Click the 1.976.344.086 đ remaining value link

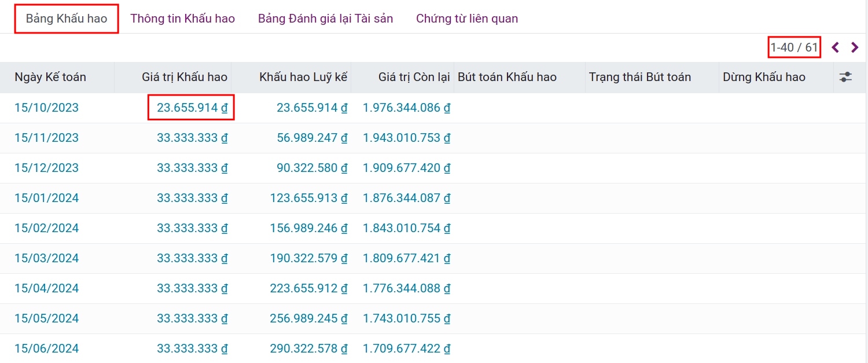tap(406, 107)
